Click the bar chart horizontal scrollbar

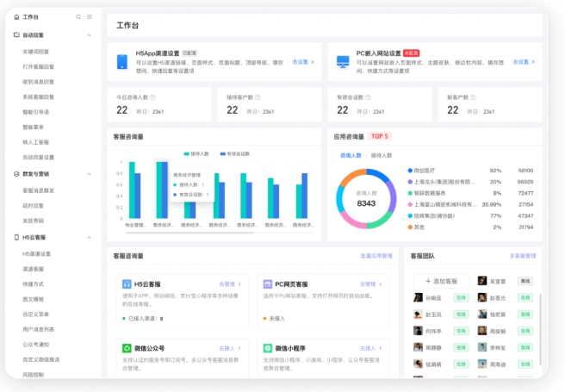(x=189, y=233)
